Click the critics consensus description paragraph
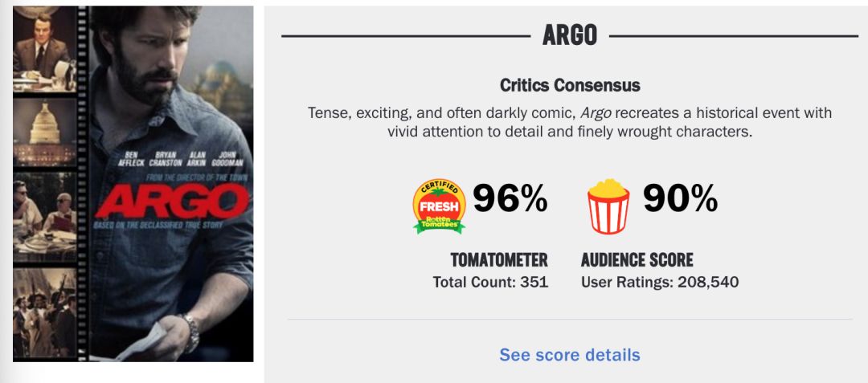The width and height of the screenshot is (868, 383). point(570,122)
